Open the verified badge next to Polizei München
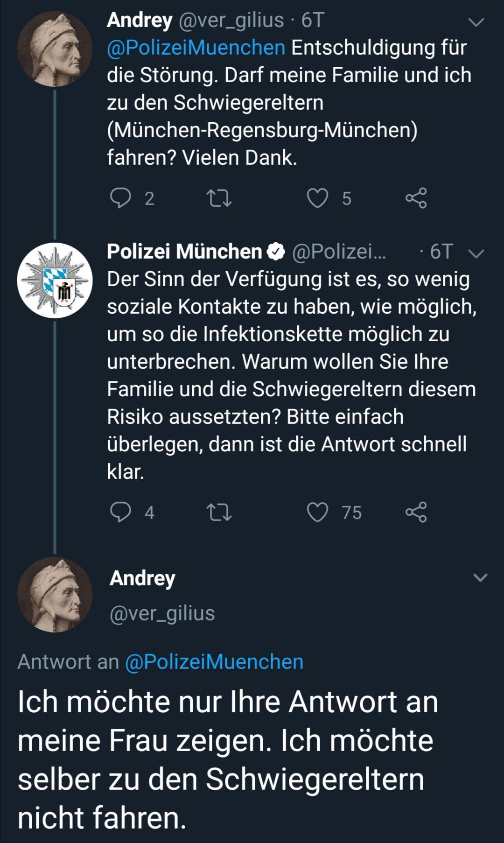 [x=276, y=252]
